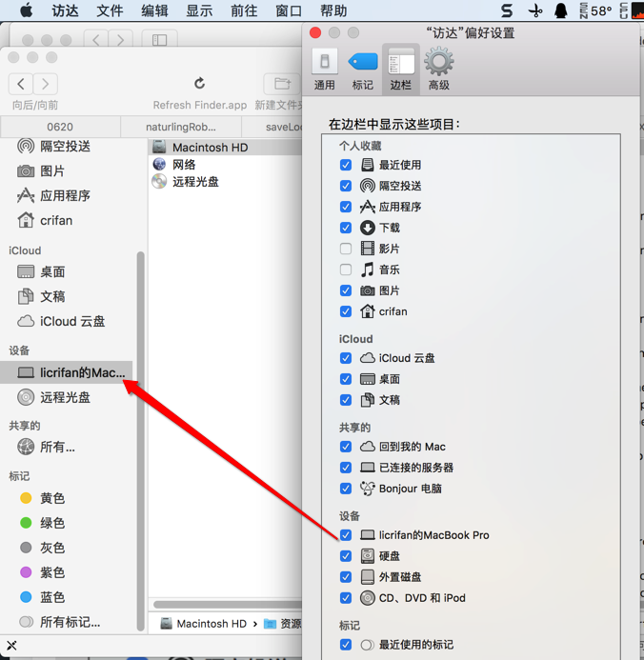The height and width of the screenshot is (660, 644).
Task: Select 远程光盘 in the file list
Action: click(x=186, y=181)
